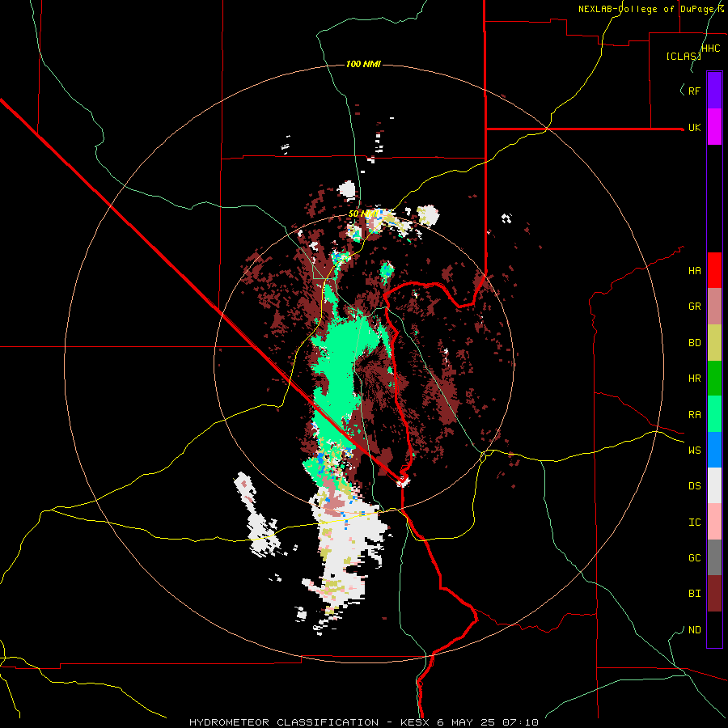
Task: Click the light pink IC color swatch
Action: coord(714,522)
